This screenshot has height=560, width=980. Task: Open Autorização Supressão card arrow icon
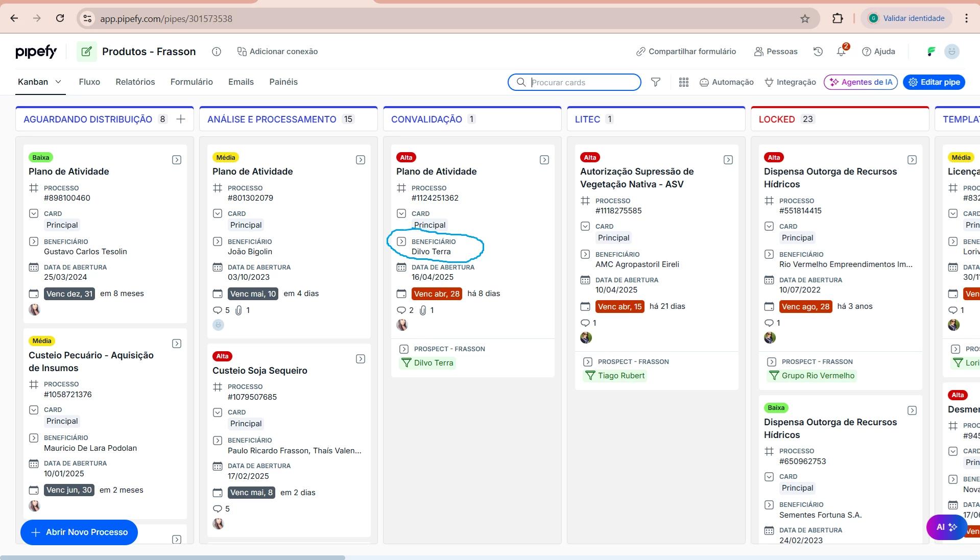coord(728,160)
